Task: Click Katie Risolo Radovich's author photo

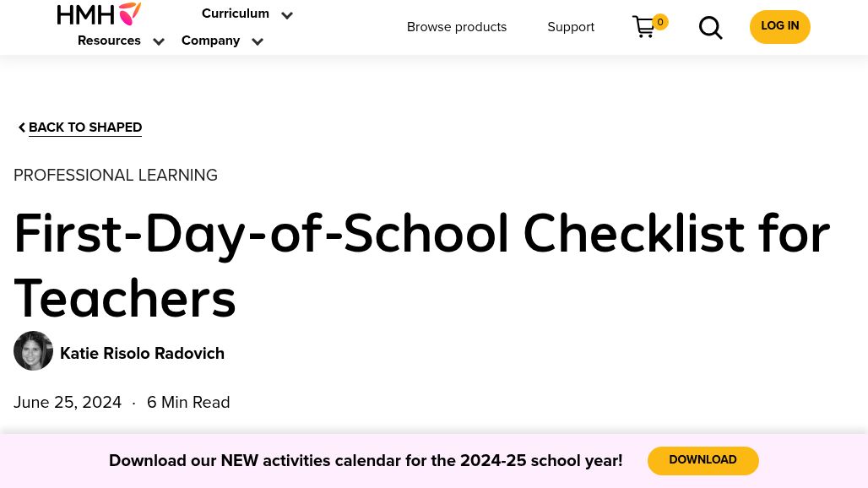Action: coord(34,350)
